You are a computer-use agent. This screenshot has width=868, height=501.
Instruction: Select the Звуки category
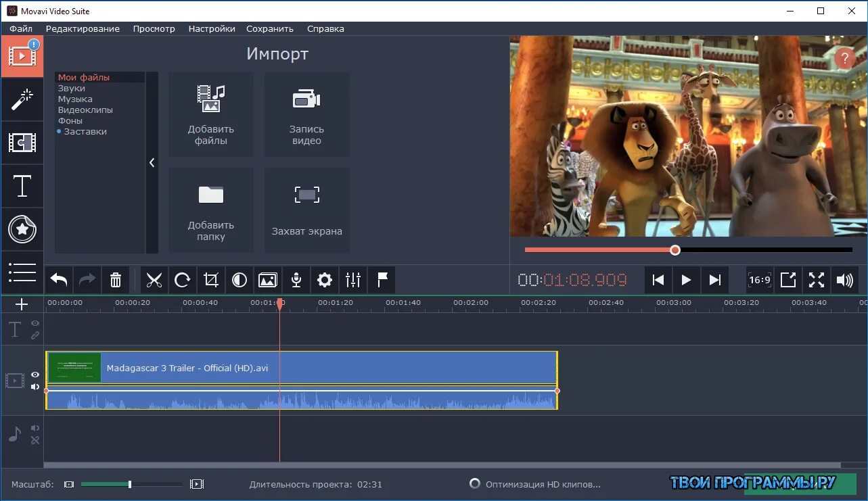click(72, 89)
